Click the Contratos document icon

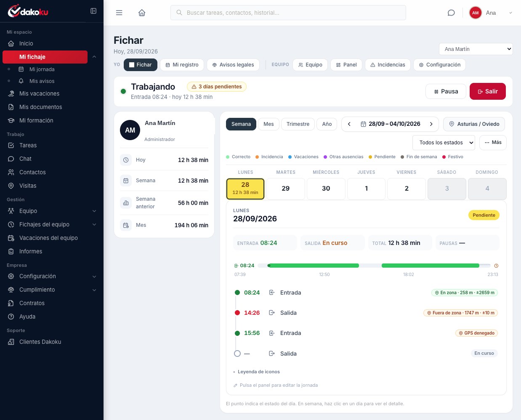click(x=11, y=303)
